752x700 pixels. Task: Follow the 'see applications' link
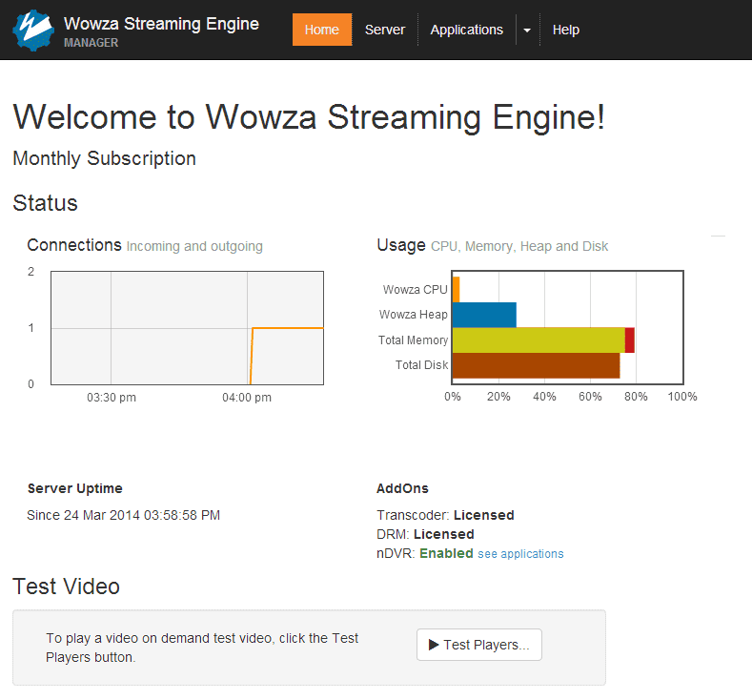pos(520,554)
